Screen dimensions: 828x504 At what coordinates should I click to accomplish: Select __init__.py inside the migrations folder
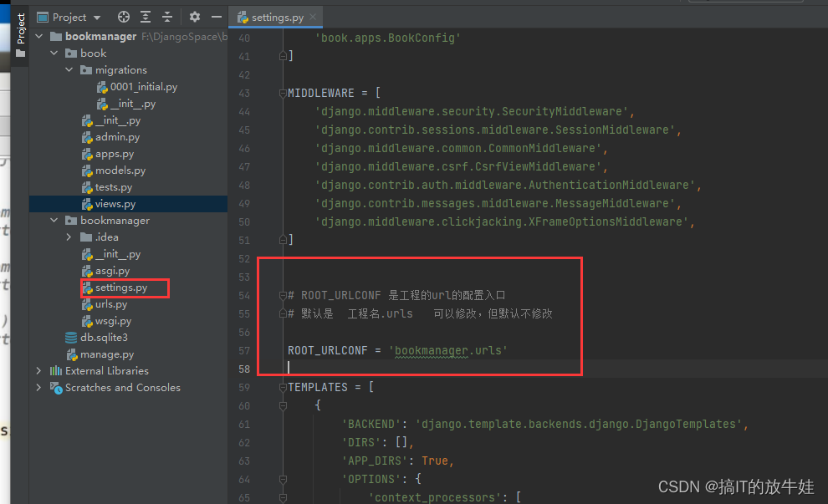click(133, 104)
